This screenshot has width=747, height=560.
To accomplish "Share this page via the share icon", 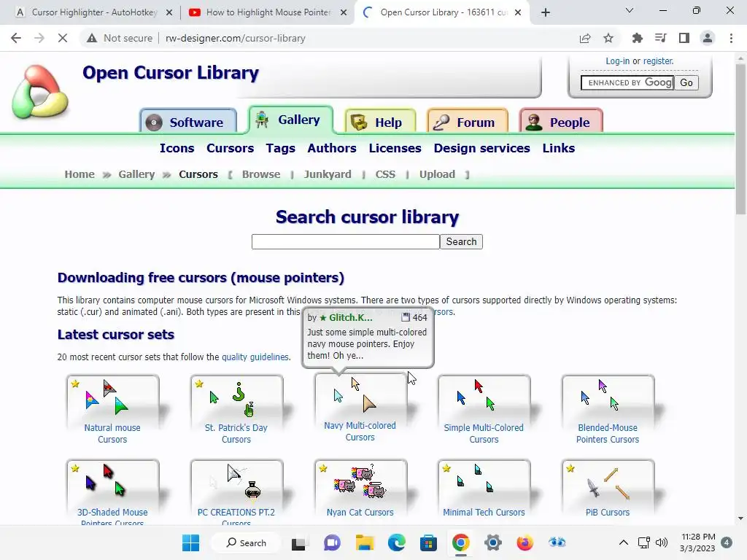I will (585, 38).
